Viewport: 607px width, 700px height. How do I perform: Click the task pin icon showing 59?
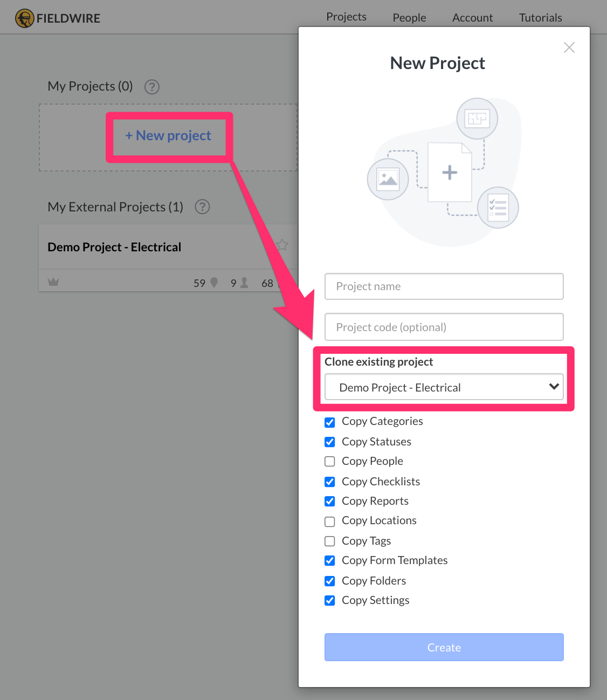pos(214,283)
